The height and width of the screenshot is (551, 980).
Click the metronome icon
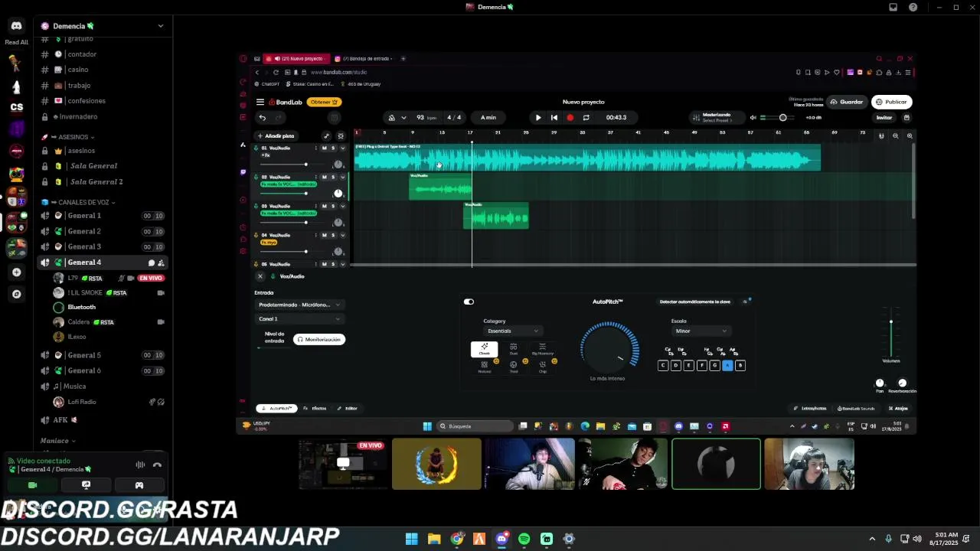click(392, 118)
